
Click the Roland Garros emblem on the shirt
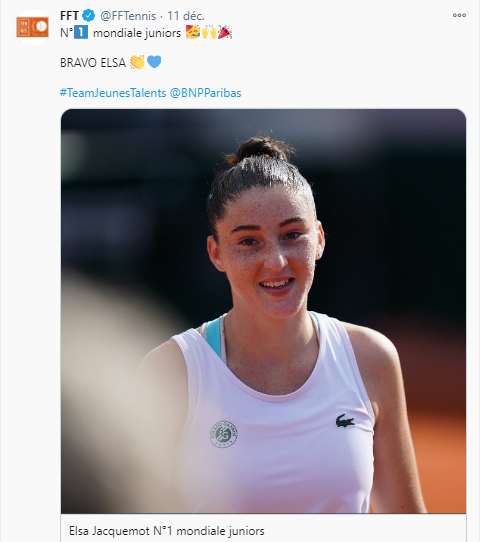click(224, 434)
